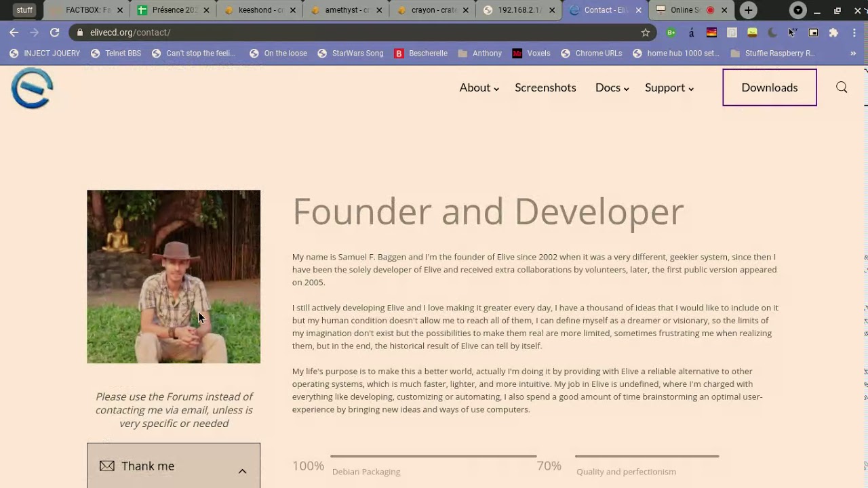Close the keeshond tab
Image resolution: width=868 pixels, height=488 pixels.
293,10
